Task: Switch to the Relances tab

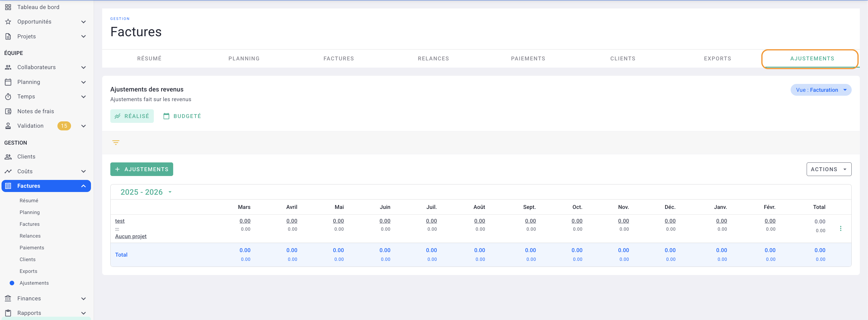Action: (x=433, y=59)
